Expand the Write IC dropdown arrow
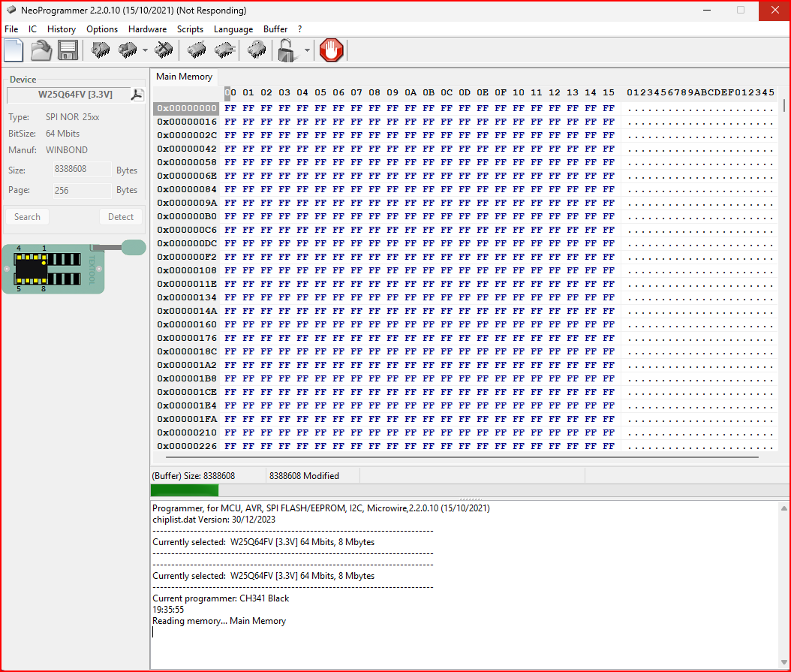Screen dimensions: 791x672 (145, 51)
